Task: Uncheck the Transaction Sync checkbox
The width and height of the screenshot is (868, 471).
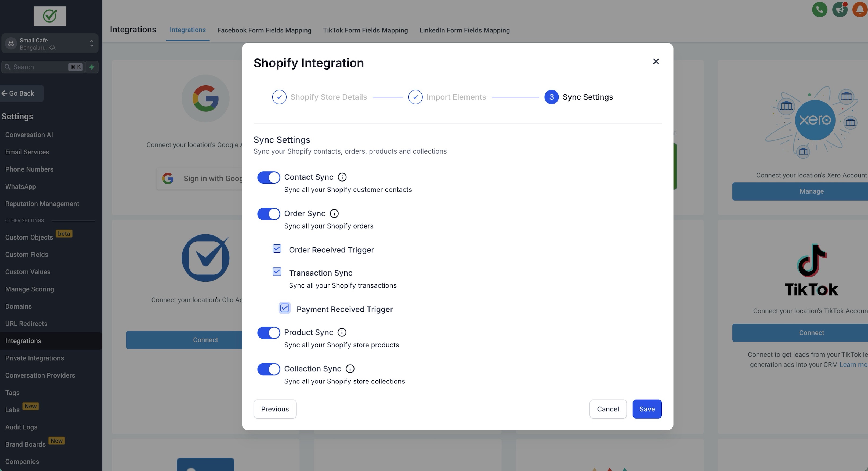Action: click(x=277, y=271)
